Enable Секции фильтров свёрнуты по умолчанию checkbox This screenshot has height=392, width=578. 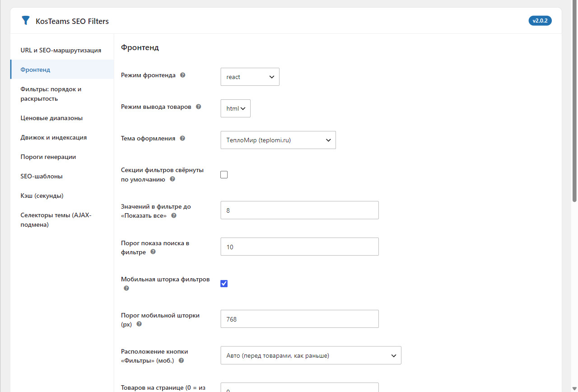(224, 175)
